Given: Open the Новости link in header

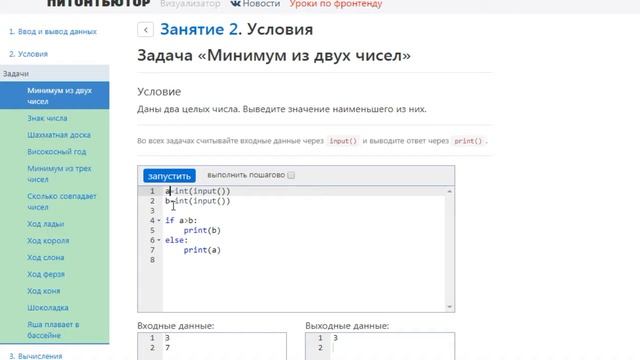Looking at the screenshot, I should click(x=261, y=4).
